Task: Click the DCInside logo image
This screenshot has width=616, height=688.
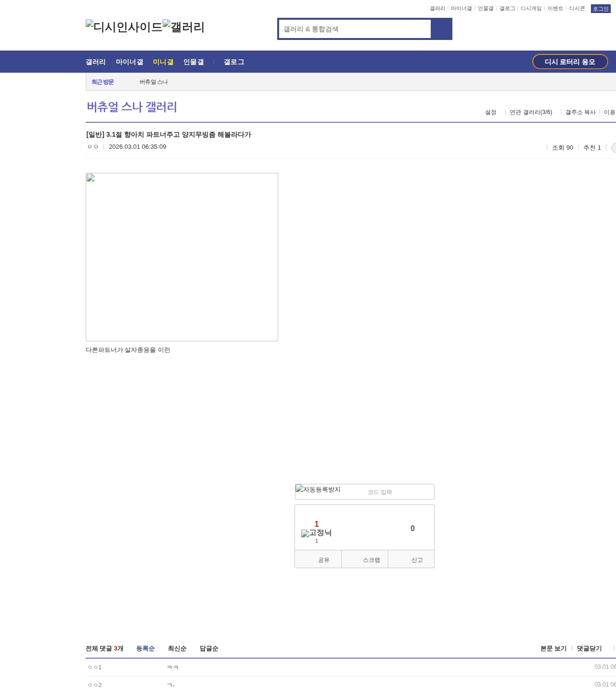Action: click(124, 27)
